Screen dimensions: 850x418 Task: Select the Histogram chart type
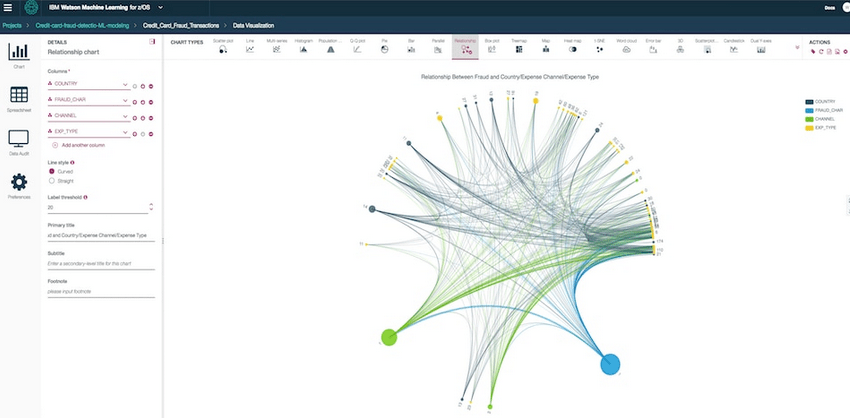[x=303, y=46]
